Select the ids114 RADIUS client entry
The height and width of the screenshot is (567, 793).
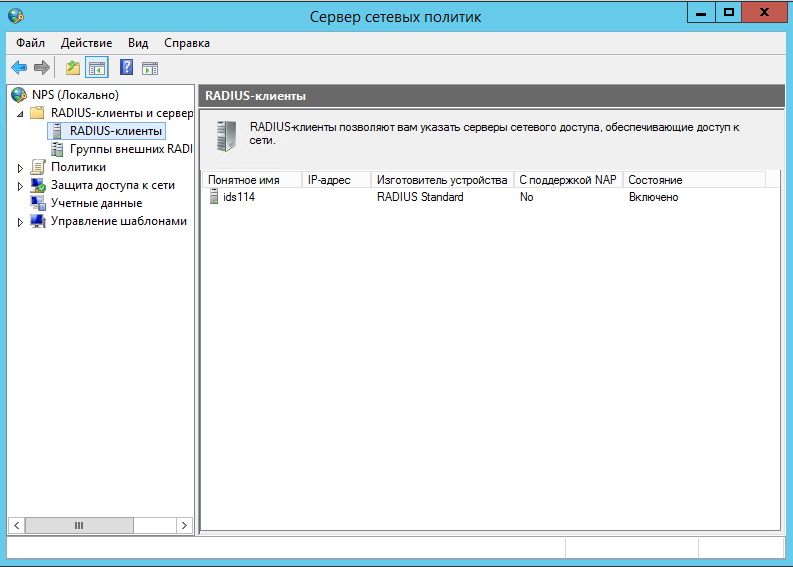pyautogui.click(x=238, y=197)
